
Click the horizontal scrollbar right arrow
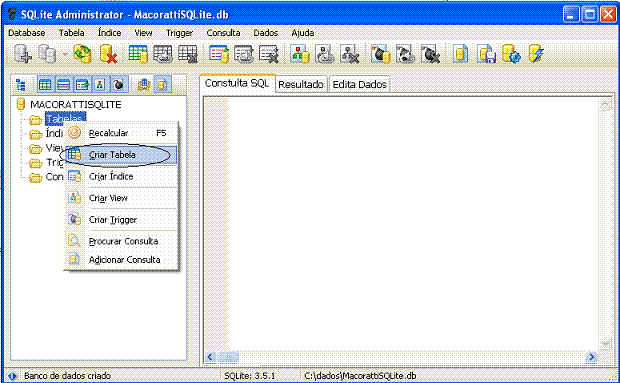tap(591, 357)
